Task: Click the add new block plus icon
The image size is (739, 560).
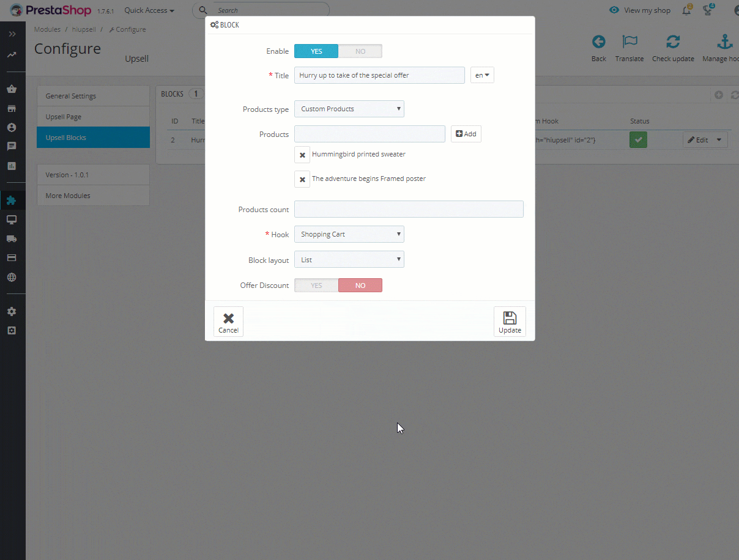Action: [x=719, y=95]
